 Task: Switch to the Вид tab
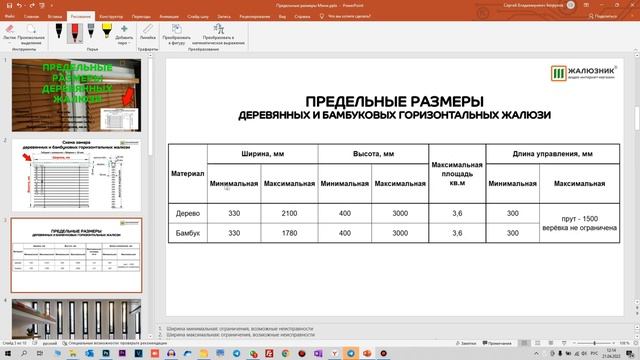click(282, 16)
